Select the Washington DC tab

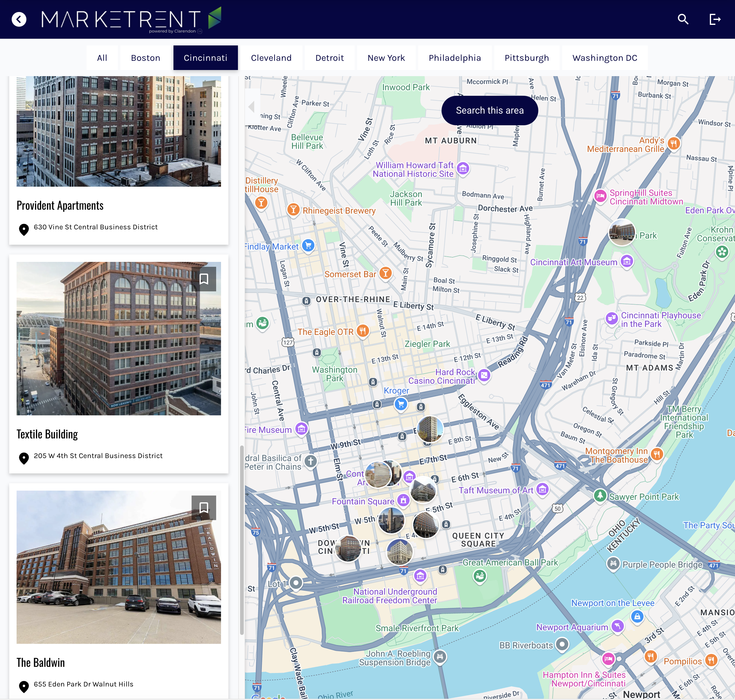pyautogui.click(x=605, y=58)
